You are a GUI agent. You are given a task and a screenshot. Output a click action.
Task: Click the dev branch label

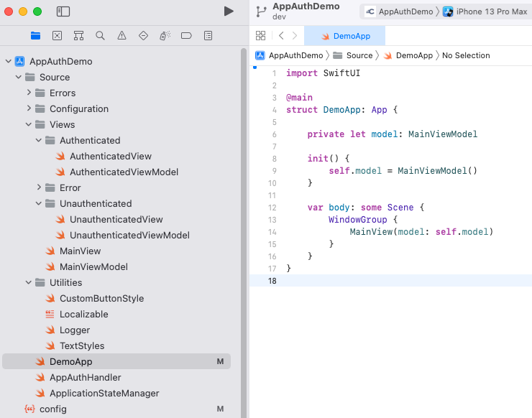tap(279, 17)
